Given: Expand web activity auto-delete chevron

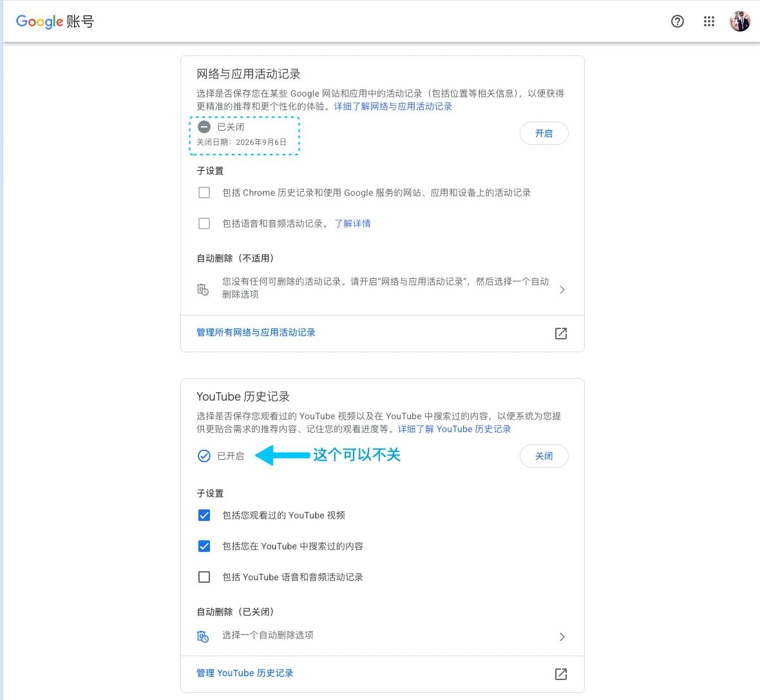Looking at the screenshot, I should (562, 290).
